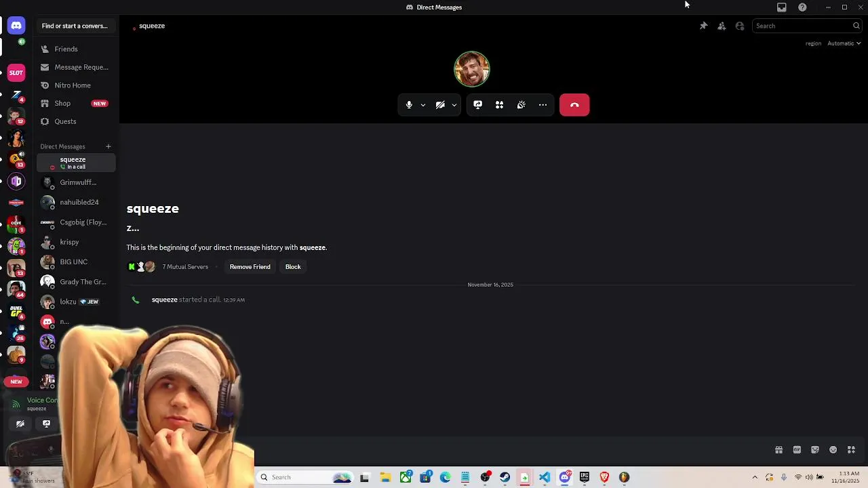
Task: Open Discord inbox icon
Action: 782,7
